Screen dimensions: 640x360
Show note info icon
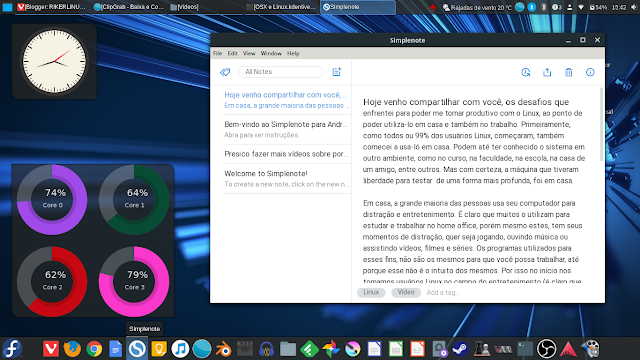(x=590, y=72)
